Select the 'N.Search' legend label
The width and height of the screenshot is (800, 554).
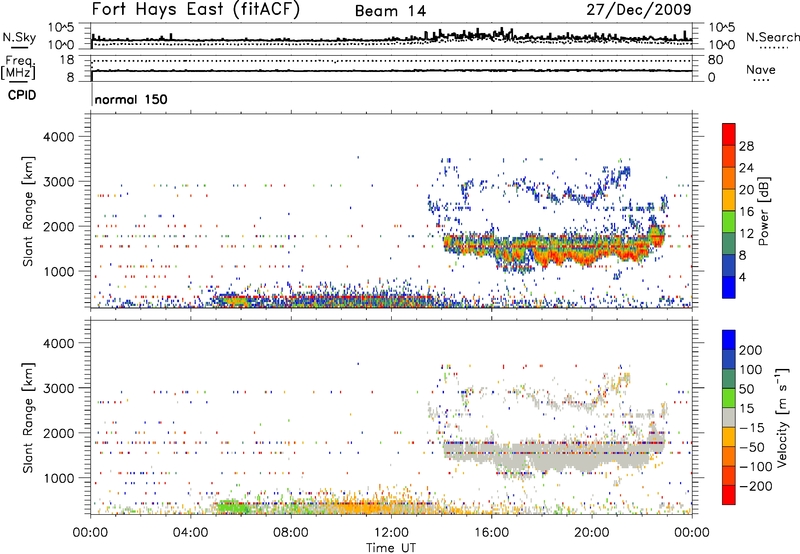pyautogui.click(x=772, y=37)
